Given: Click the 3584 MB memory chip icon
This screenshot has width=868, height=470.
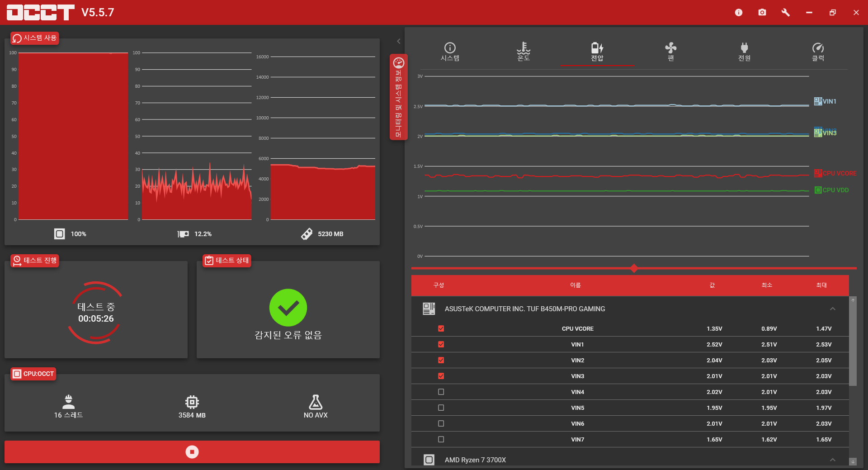Looking at the screenshot, I should tap(192, 402).
